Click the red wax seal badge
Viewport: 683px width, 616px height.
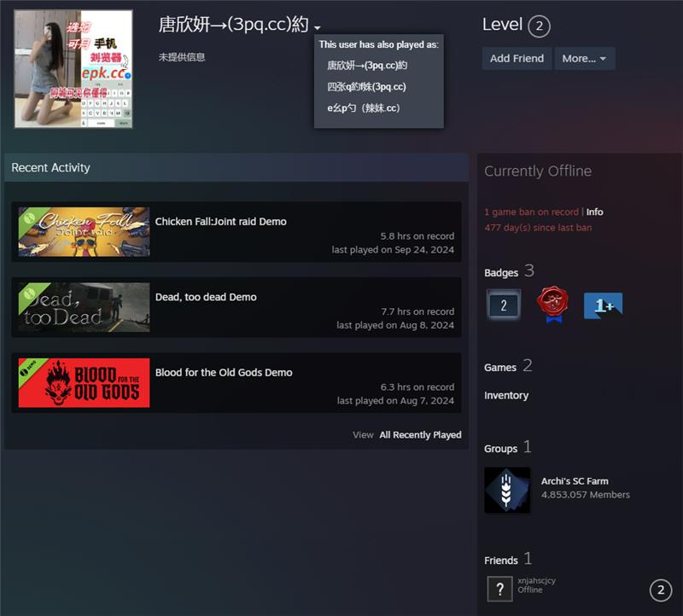[553, 305]
